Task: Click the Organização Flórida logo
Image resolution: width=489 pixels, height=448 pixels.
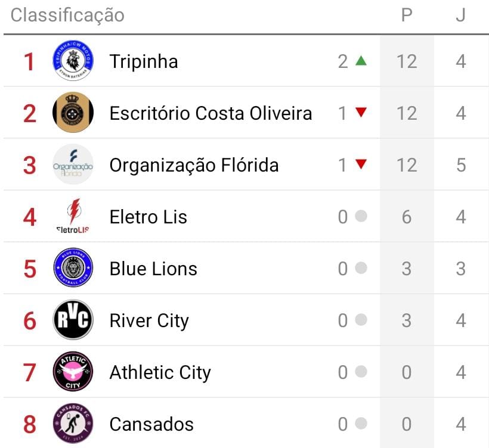Action: (73, 164)
